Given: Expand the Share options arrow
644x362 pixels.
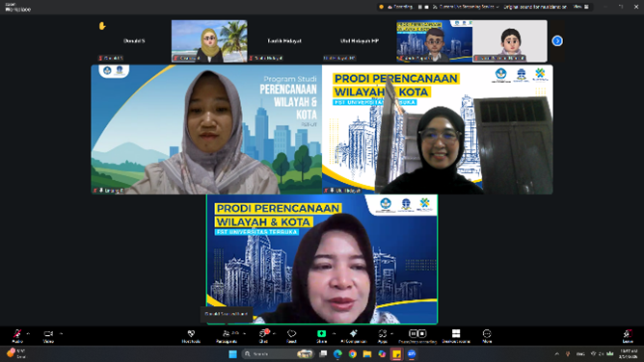Looking at the screenshot, I should [334, 334].
